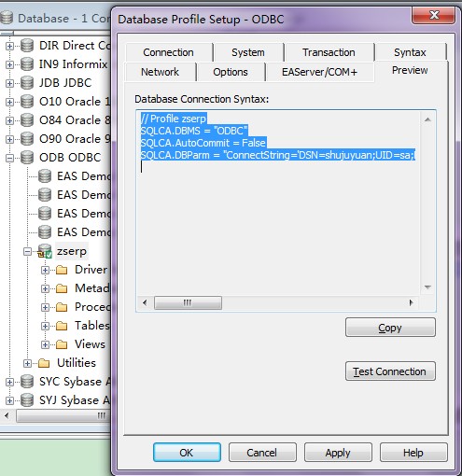Open Help for profile setup

413,453
